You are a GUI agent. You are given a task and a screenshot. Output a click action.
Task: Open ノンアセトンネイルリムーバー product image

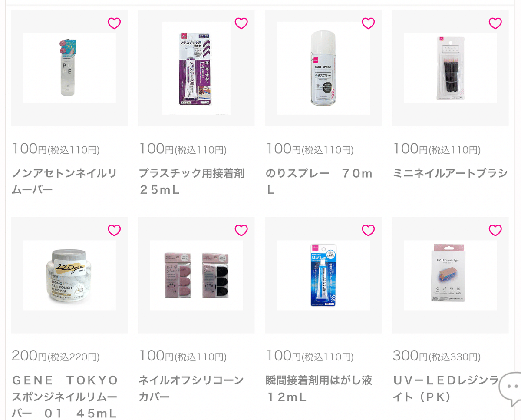pyautogui.click(x=69, y=68)
